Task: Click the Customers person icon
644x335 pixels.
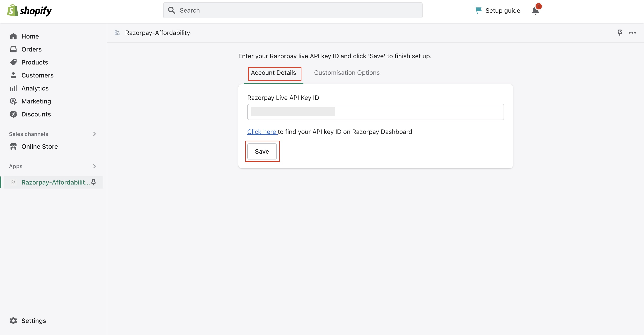Action: pos(13,75)
